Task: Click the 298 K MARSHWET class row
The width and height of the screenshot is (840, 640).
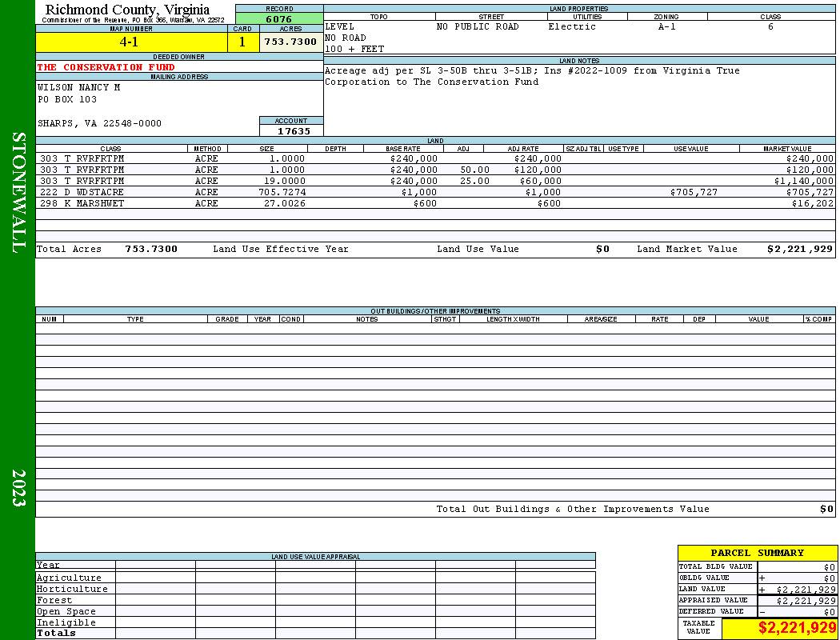Action: coord(82,203)
